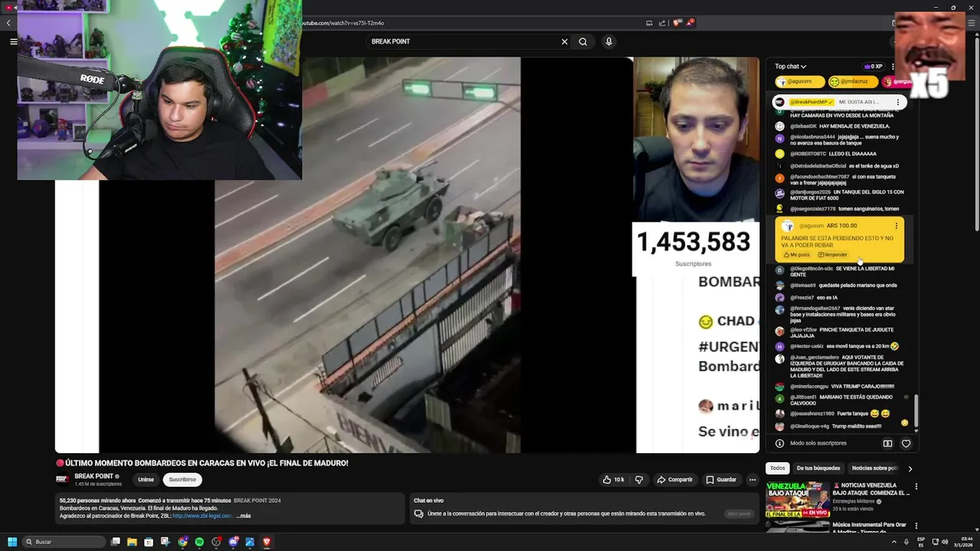
Task: Click the YouTube search magnifier button
Action: pyautogui.click(x=583, y=41)
